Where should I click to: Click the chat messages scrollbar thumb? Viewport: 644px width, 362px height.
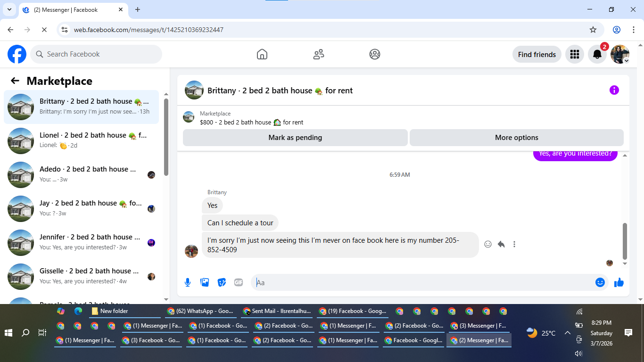pyautogui.click(x=625, y=241)
